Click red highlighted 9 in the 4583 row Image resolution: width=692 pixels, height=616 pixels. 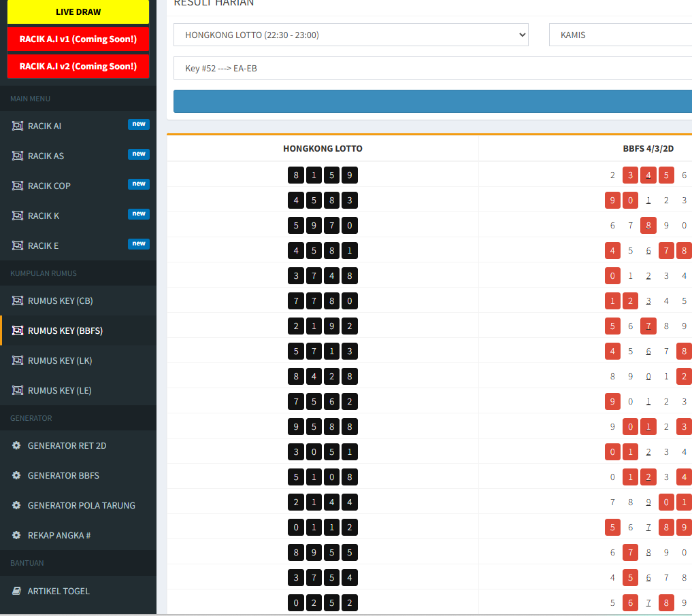click(612, 200)
